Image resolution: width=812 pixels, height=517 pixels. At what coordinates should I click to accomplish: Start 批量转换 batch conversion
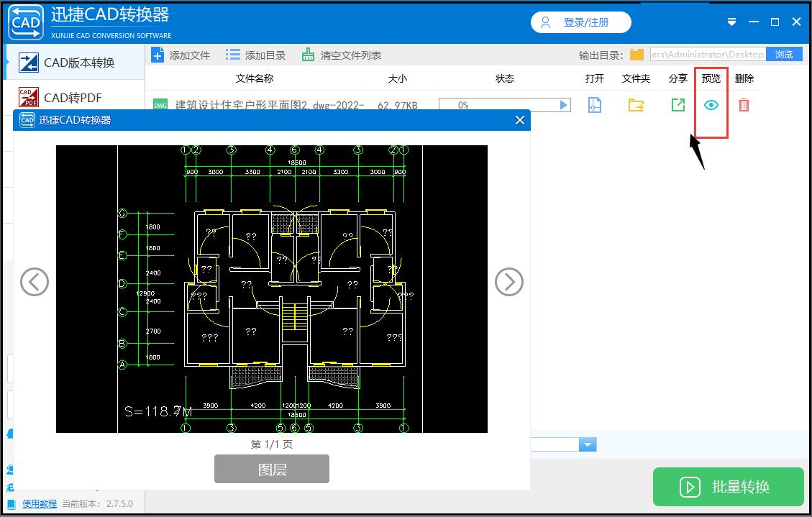coord(728,487)
